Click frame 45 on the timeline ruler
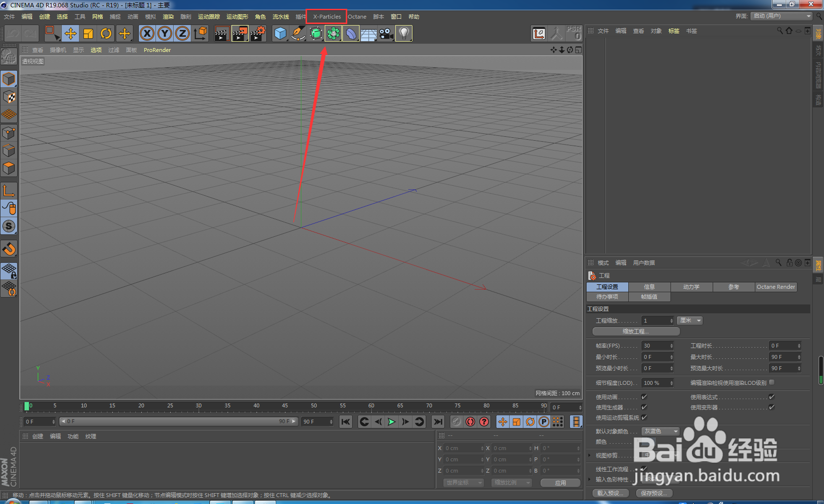 pos(285,406)
